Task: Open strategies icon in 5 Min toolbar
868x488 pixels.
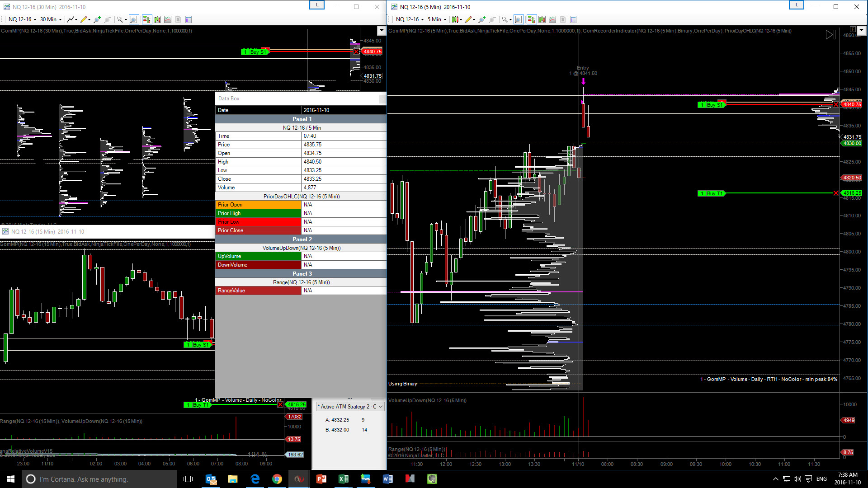Action: 563,19
